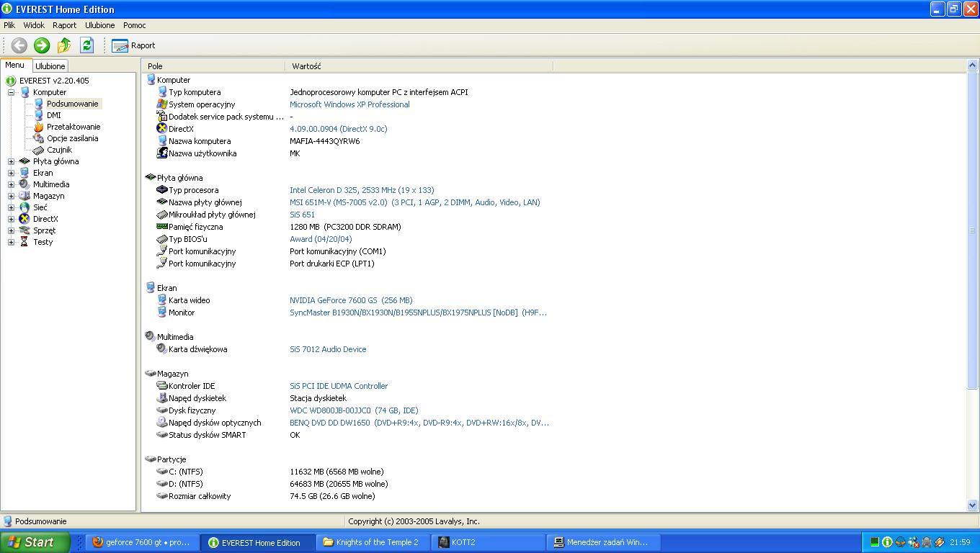
Task: Open the SiS 7012 Audio Device link
Action: pyautogui.click(x=328, y=349)
